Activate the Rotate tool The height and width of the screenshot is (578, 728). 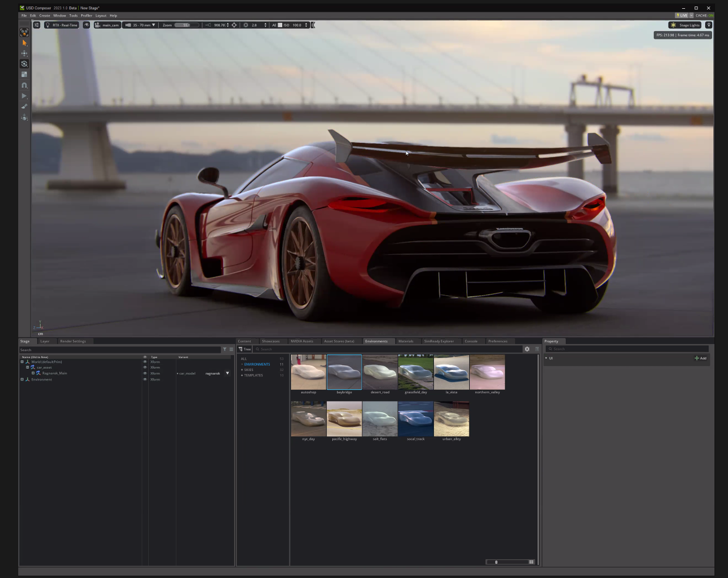pyautogui.click(x=24, y=64)
